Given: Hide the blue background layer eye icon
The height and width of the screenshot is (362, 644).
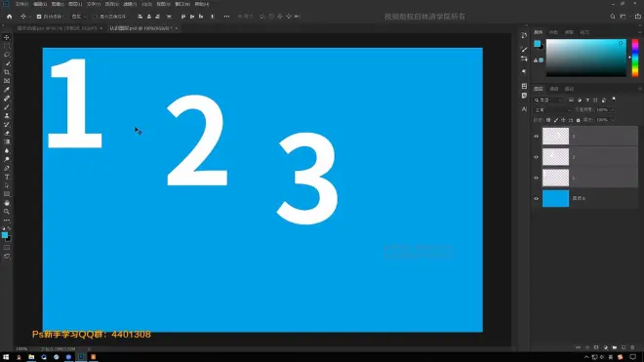Looking at the screenshot, I should coord(536,198).
